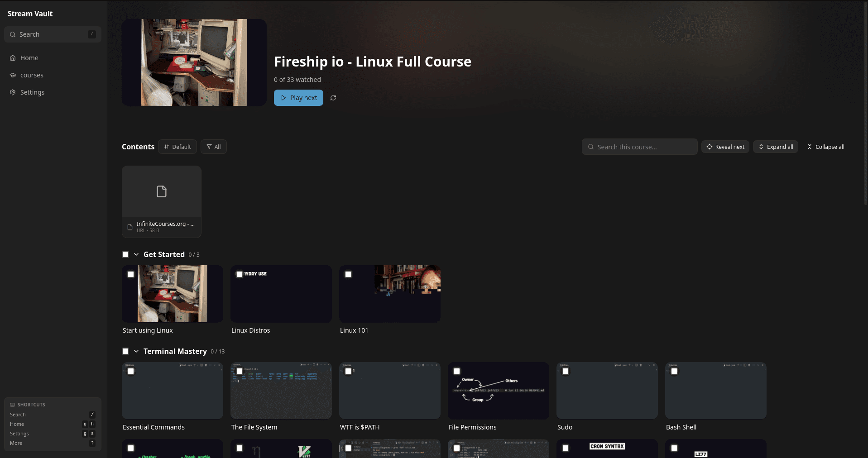The height and width of the screenshot is (458, 868).
Task: Mark Start using Linux as watched
Action: [x=131, y=274]
